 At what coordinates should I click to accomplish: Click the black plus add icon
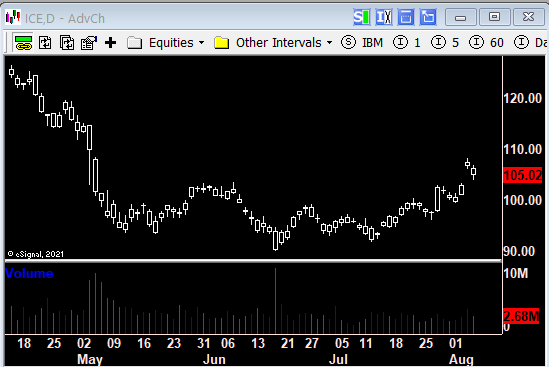(x=111, y=43)
